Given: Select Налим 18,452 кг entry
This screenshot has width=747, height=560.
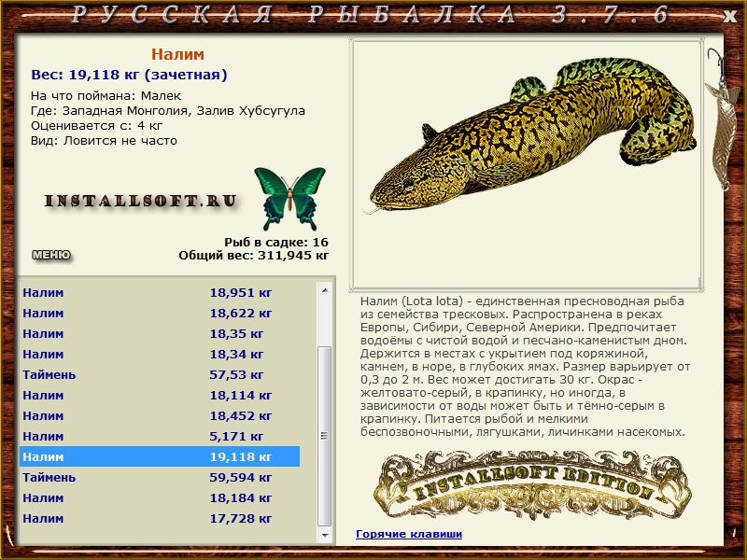Looking at the screenshot, I should 160,415.
